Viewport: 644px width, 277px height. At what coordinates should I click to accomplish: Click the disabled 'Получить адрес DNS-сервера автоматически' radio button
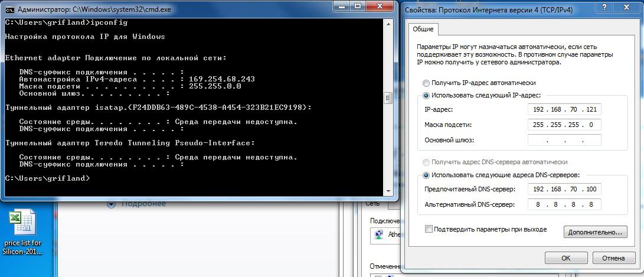click(426, 162)
